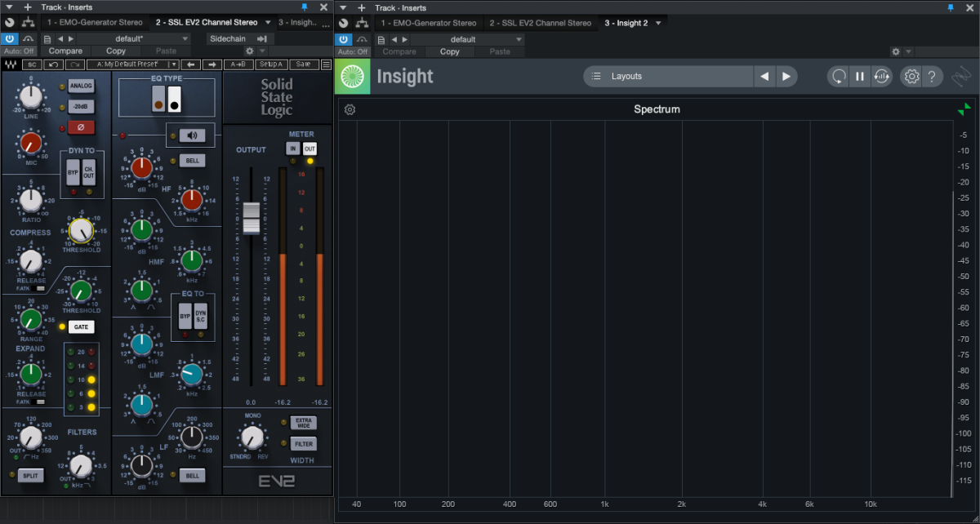Expand the Insight 2 tab dropdown arrow
Screen dimensions: 980x524
tap(658, 22)
